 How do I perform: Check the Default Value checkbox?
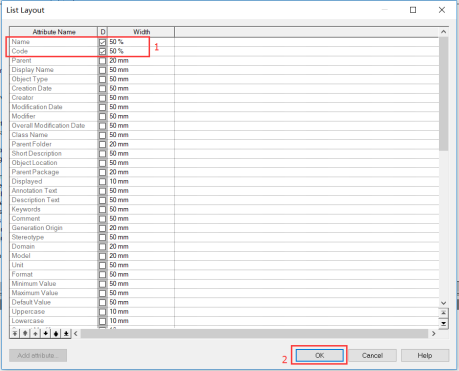point(102,302)
